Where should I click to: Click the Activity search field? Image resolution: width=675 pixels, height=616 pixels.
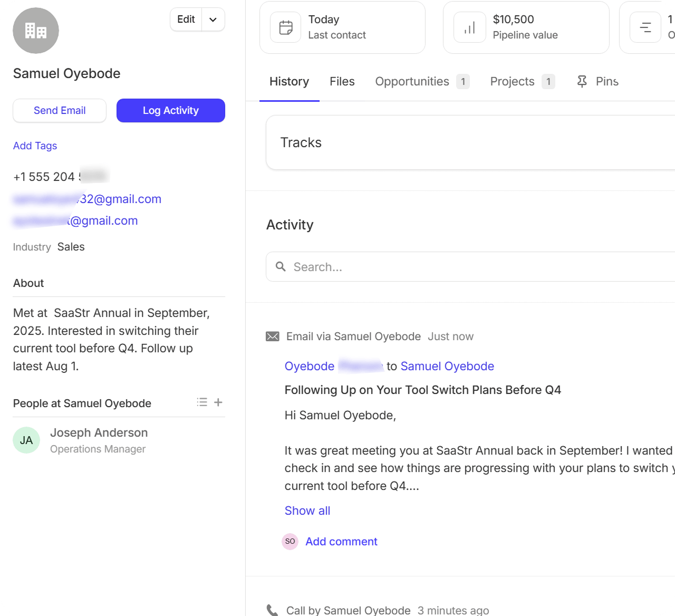pos(470,267)
